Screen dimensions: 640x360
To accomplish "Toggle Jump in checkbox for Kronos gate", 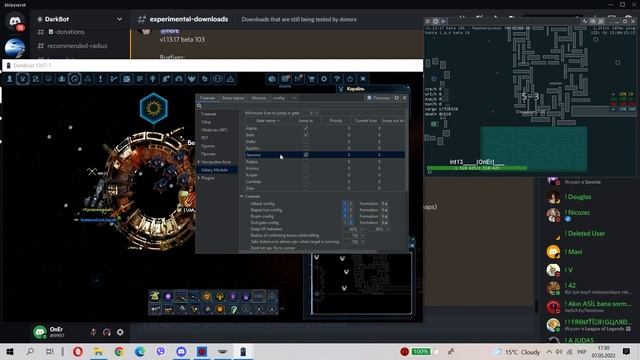I will point(306,168).
